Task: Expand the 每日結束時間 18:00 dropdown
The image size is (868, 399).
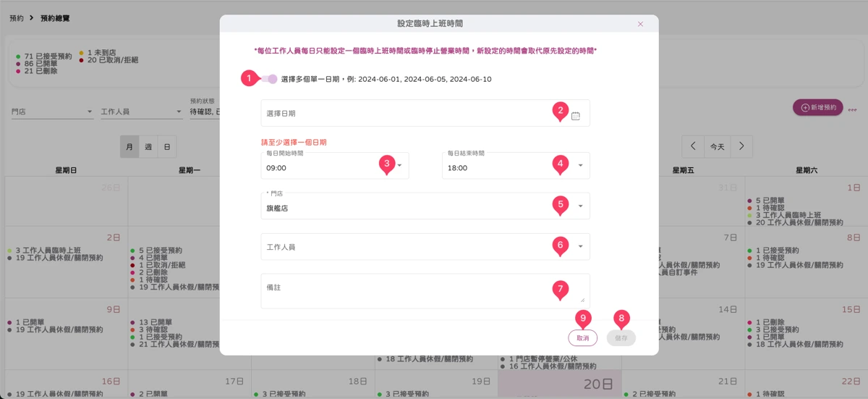Action: tap(516, 166)
